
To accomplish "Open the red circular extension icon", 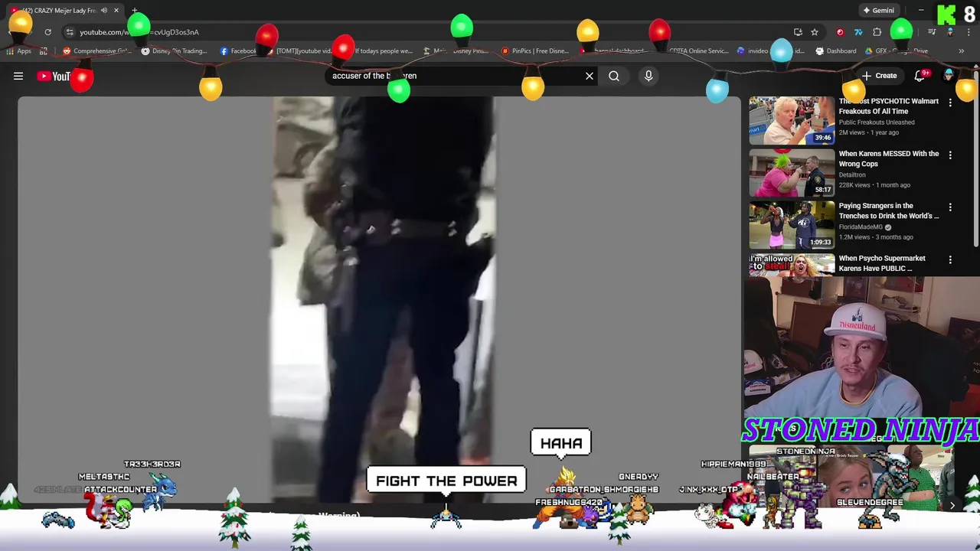I will click(x=840, y=32).
